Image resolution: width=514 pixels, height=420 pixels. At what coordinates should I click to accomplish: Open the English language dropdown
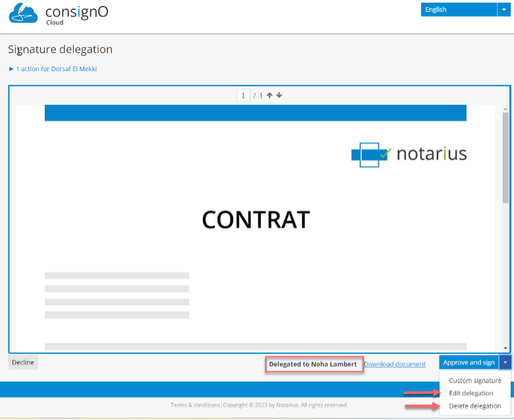pos(469,10)
